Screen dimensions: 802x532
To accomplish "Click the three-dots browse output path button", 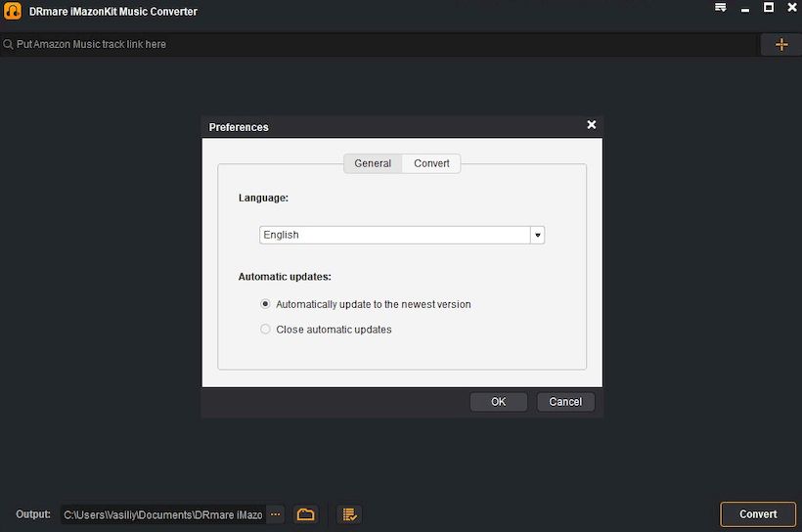I will click(x=275, y=514).
